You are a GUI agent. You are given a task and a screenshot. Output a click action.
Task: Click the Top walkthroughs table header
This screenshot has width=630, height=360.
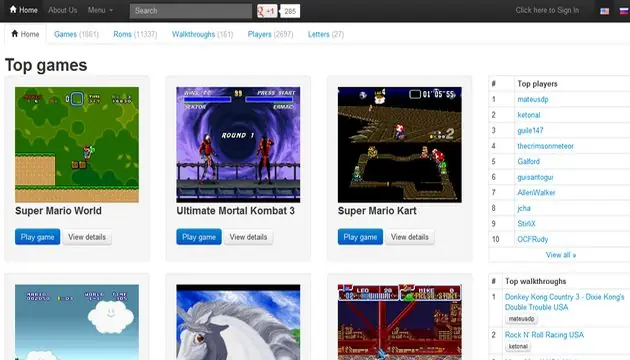pyautogui.click(x=536, y=281)
